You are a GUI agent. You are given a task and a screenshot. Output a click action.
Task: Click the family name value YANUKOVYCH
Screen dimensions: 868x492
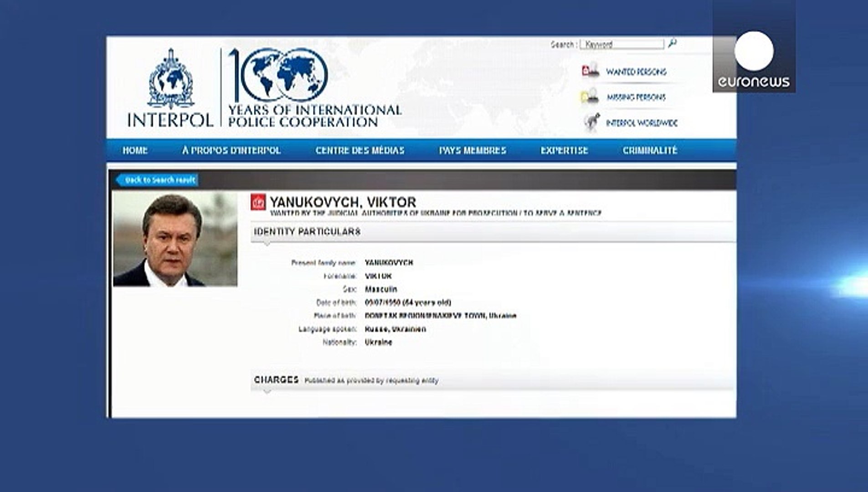coord(389,262)
